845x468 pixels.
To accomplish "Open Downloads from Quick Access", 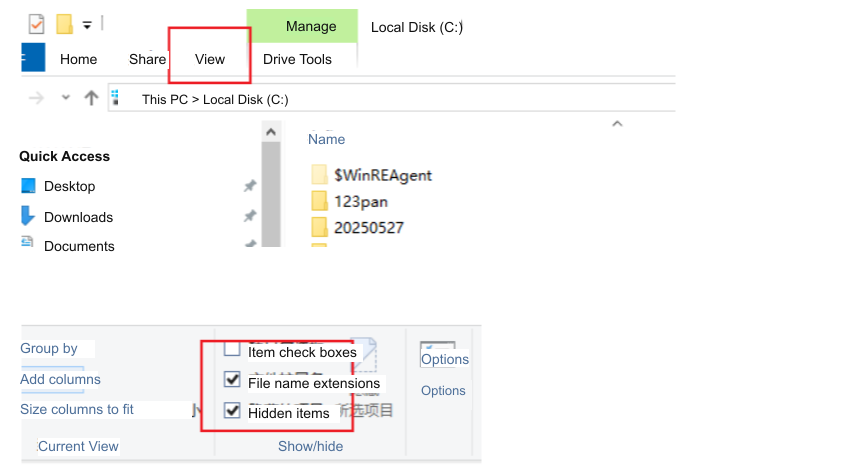I will pos(78,217).
